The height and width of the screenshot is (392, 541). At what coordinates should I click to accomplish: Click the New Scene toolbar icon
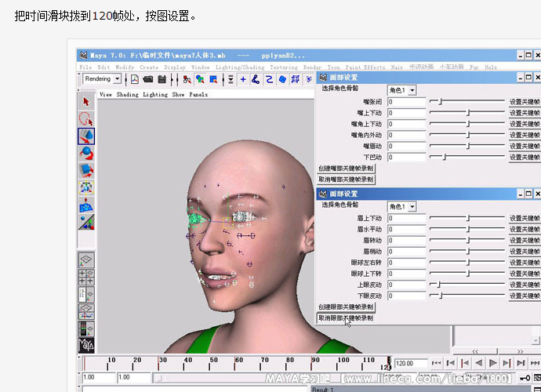pos(135,79)
